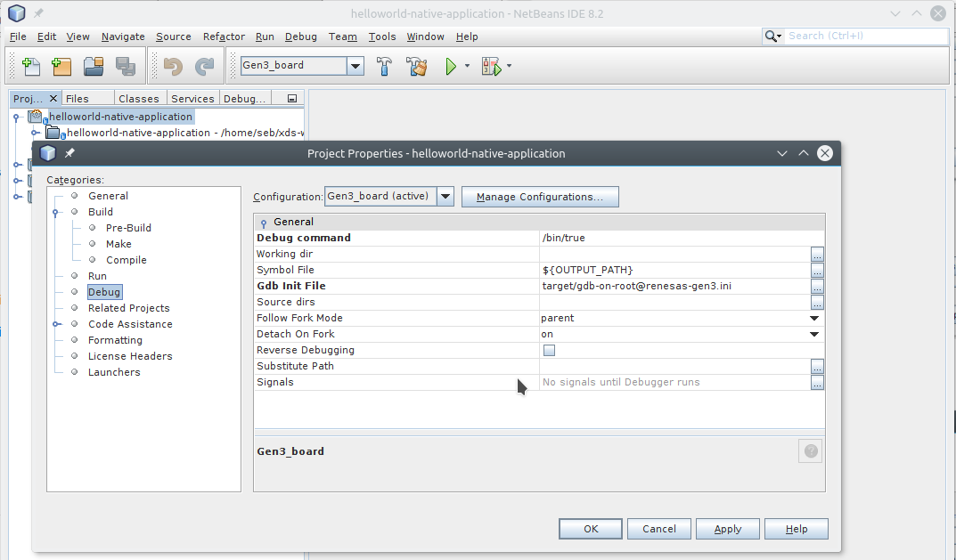Image resolution: width=956 pixels, height=560 pixels.
Task: Click the help question-mark icon in description area
Action: pos(810,451)
